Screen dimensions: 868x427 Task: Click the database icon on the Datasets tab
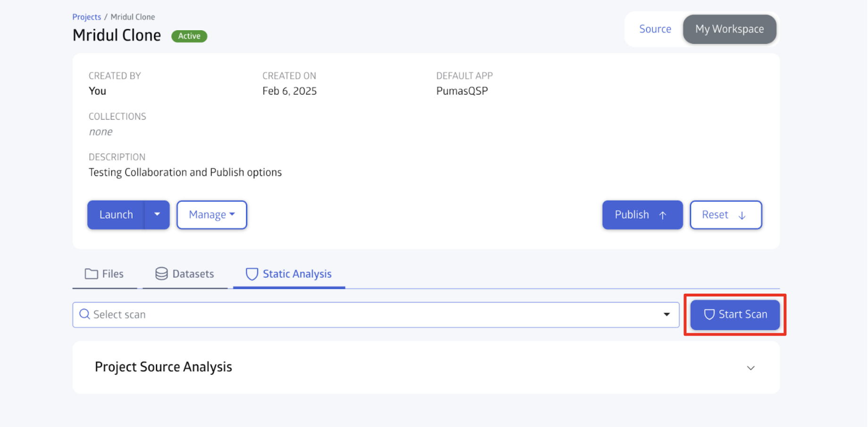click(x=161, y=273)
